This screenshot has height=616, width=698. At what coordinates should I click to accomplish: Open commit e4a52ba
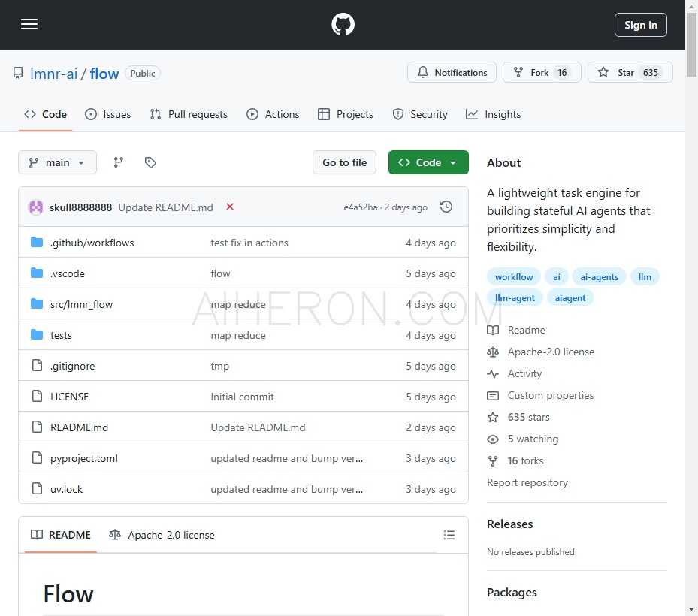pos(360,207)
